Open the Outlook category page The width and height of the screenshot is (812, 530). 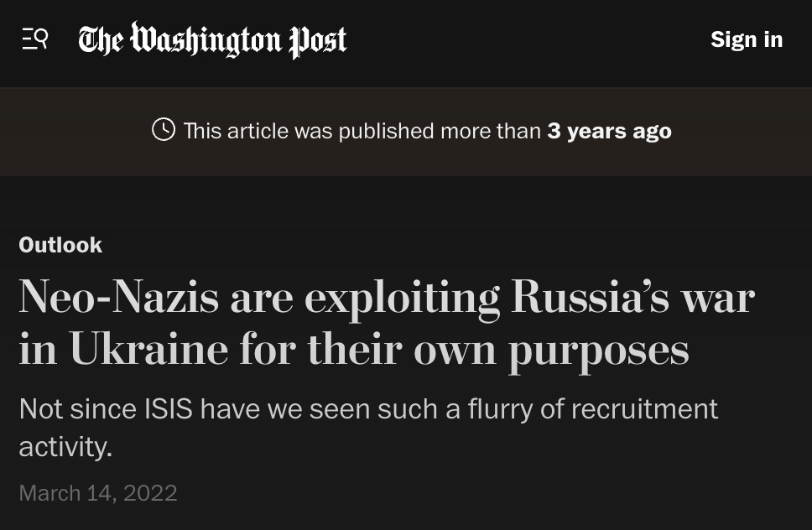coord(60,245)
